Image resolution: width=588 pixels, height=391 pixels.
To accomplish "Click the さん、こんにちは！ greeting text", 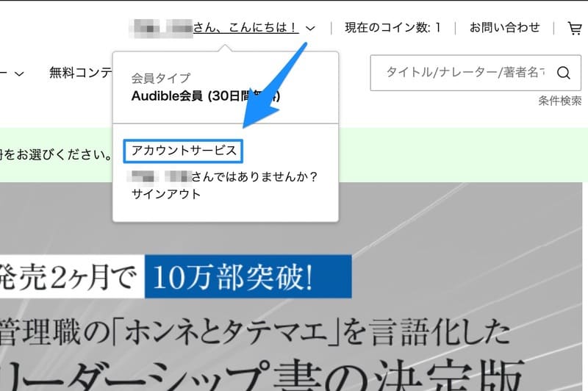I will (245, 28).
